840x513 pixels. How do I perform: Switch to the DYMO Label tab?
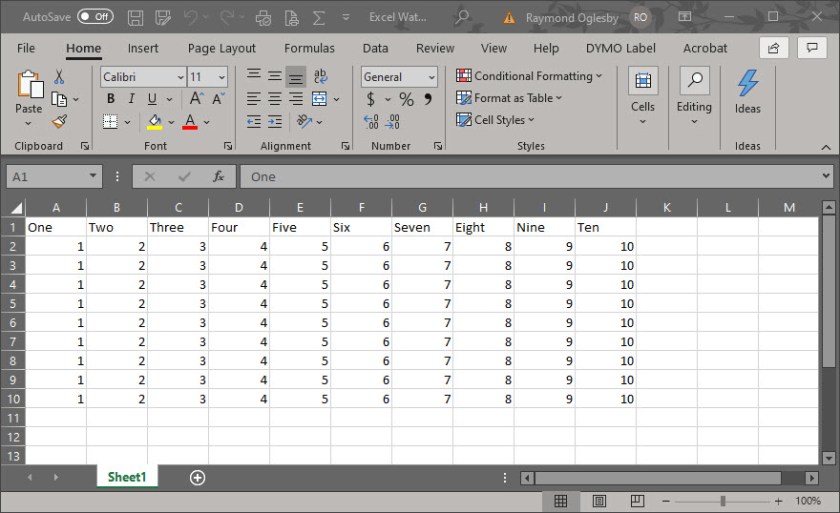(620, 48)
